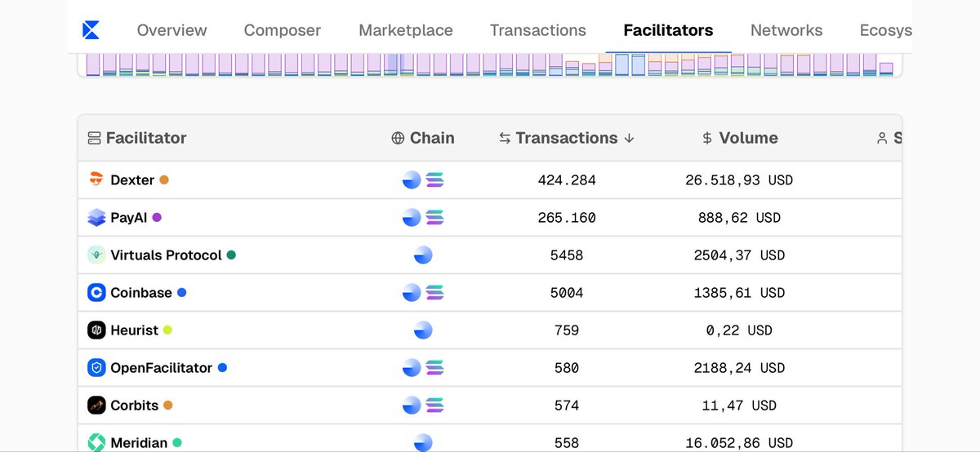The height and width of the screenshot is (452, 980).
Task: Click the Base chain icon in Dexter row
Action: [x=412, y=179]
